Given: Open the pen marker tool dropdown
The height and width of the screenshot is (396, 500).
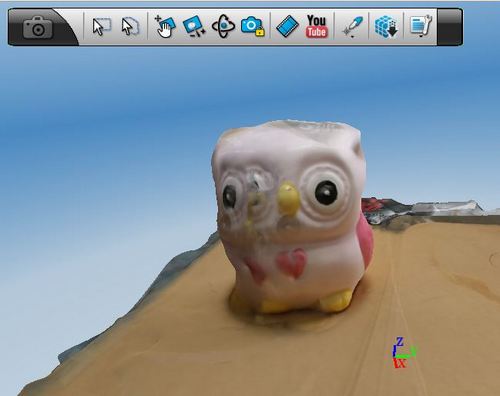Looking at the screenshot, I should [353, 27].
